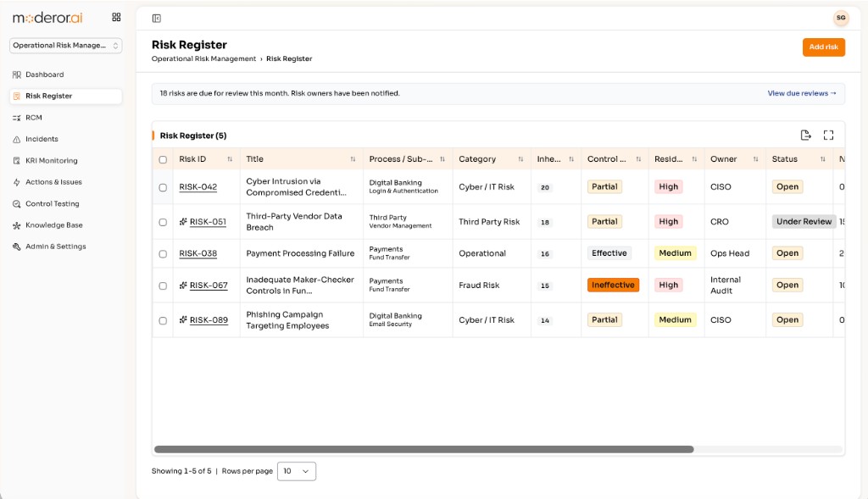Follow the View due reviews link

coord(802,93)
